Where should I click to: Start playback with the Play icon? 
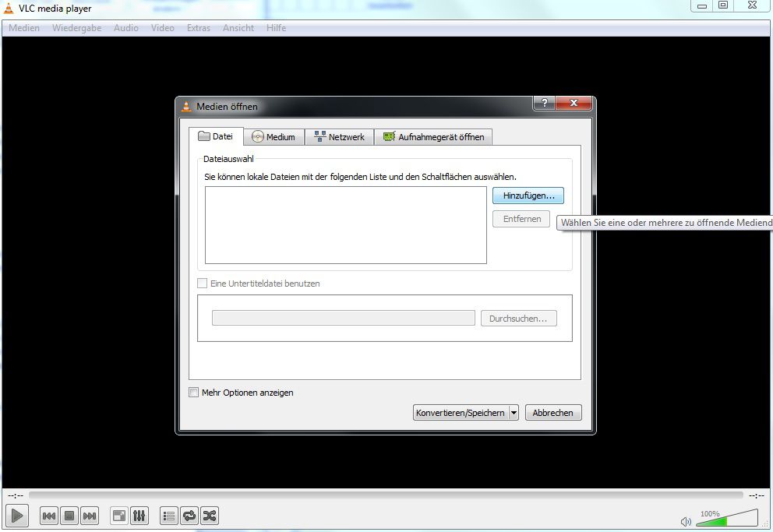coord(16,515)
